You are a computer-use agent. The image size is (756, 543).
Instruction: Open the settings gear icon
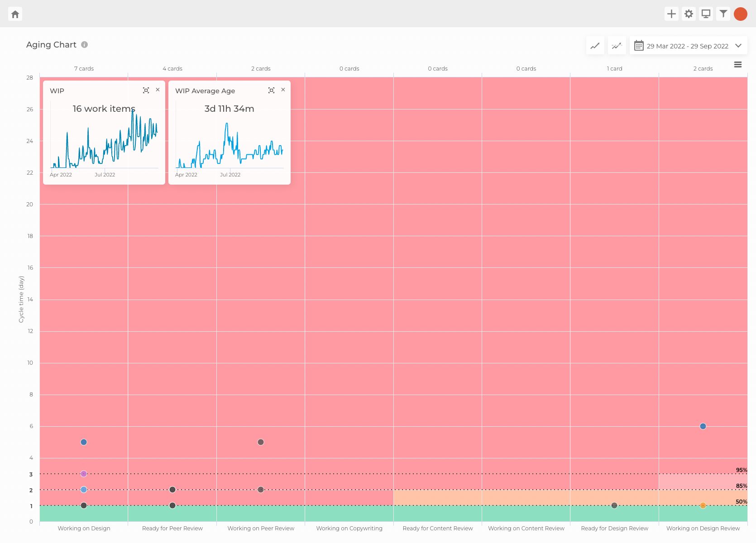(689, 14)
